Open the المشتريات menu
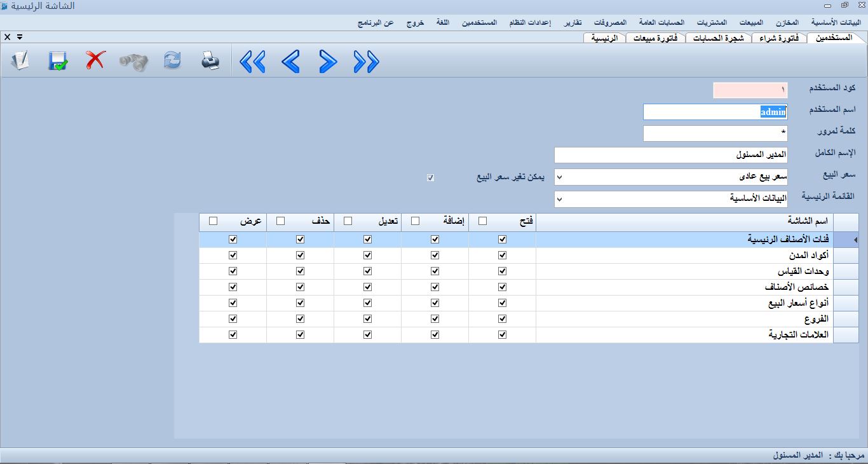Viewport: 868px width, 464px height. pyautogui.click(x=712, y=22)
